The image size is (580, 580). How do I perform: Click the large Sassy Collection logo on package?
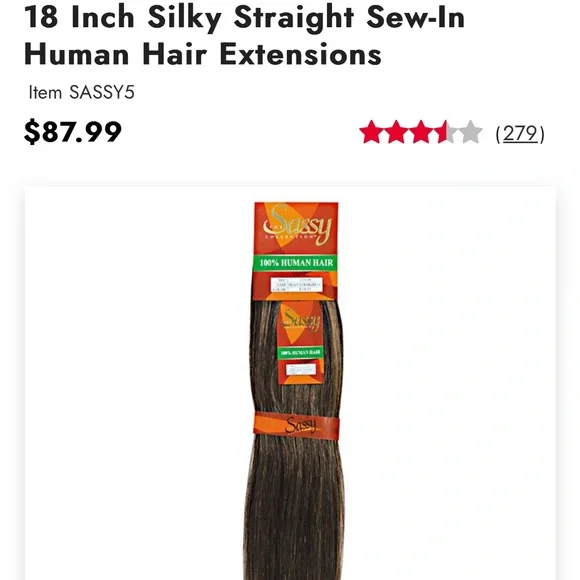point(297,226)
